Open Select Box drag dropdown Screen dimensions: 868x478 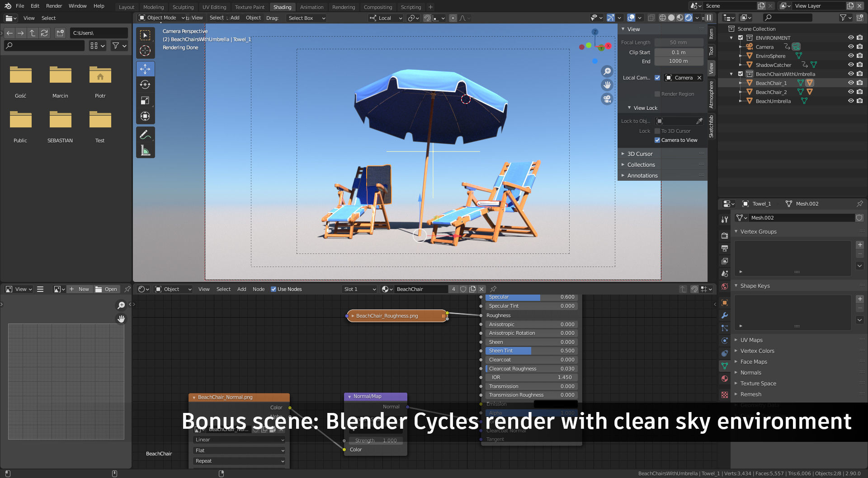(x=307, y=18)
